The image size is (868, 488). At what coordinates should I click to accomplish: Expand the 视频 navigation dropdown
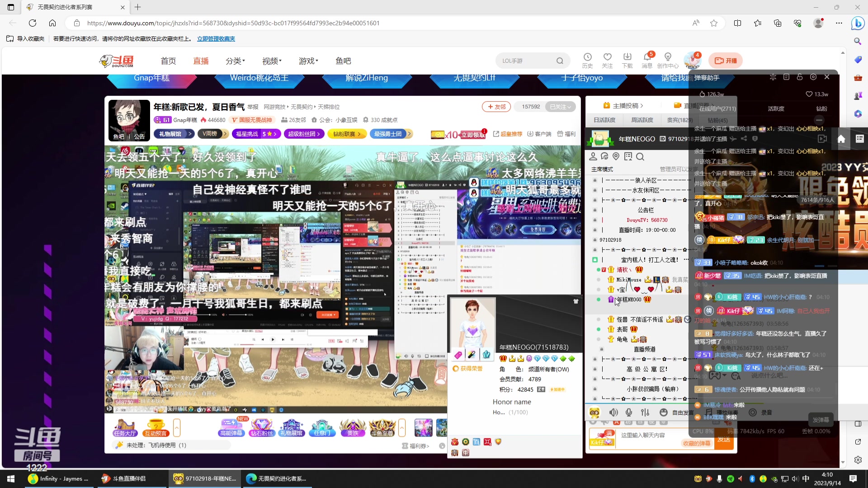point(272,61)
